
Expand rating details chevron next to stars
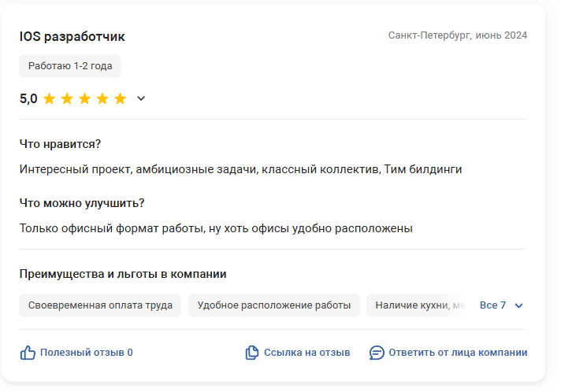pyautogui.click(x=142, y=98)
